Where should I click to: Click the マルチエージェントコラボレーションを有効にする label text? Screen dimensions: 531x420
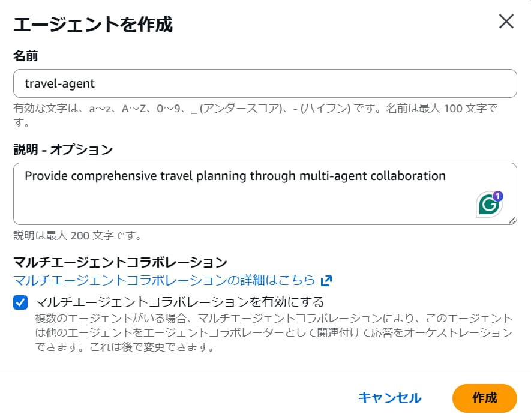(180, 301)
